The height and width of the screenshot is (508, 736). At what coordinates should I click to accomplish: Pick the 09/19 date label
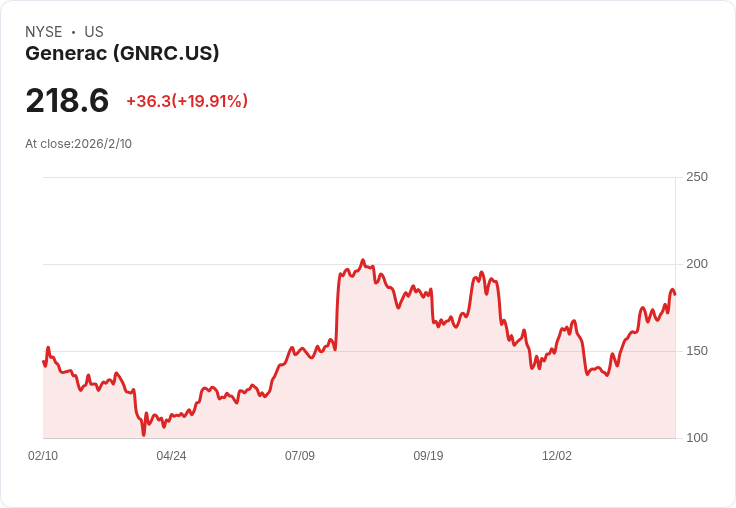pyautogui.click(x=428, y=456)
